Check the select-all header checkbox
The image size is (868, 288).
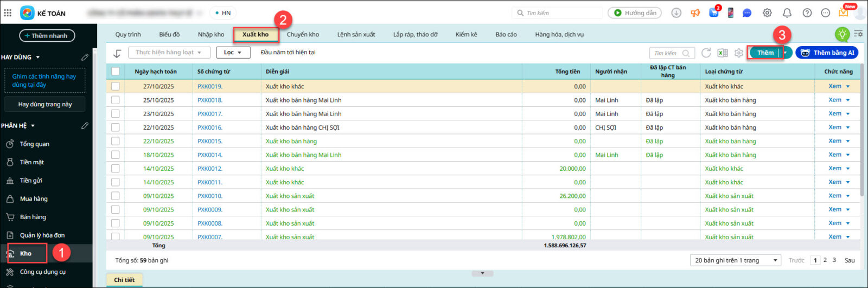coord(115,71)
